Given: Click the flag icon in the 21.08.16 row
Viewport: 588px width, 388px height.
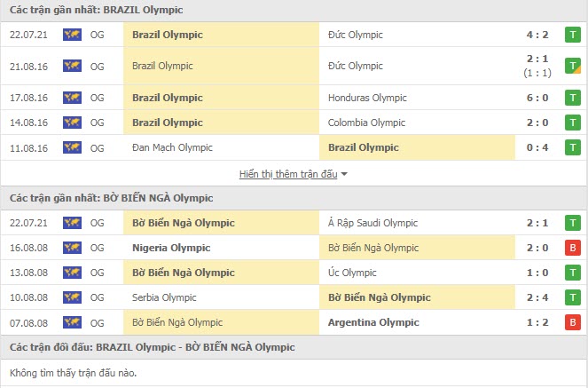Looking at the screenshot, I should tap(72, 67).
